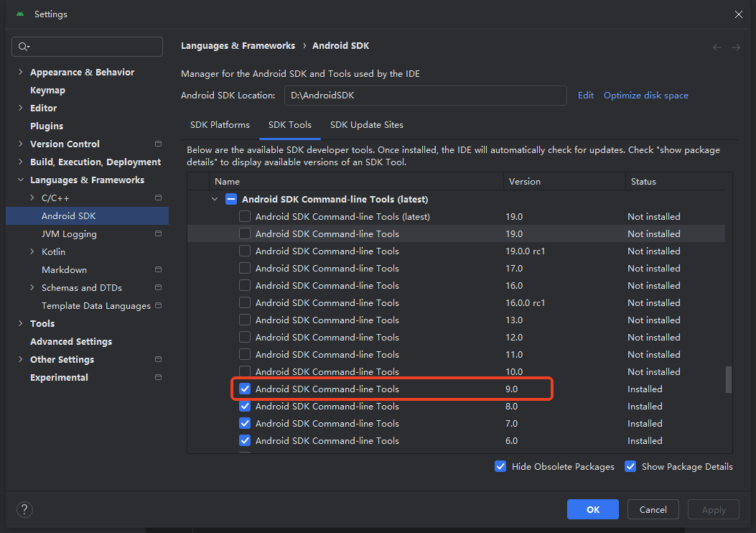The width and height of the screenshot is (756, 533).
Task: Click the back navigation arrow
Action: click(717, 46)
